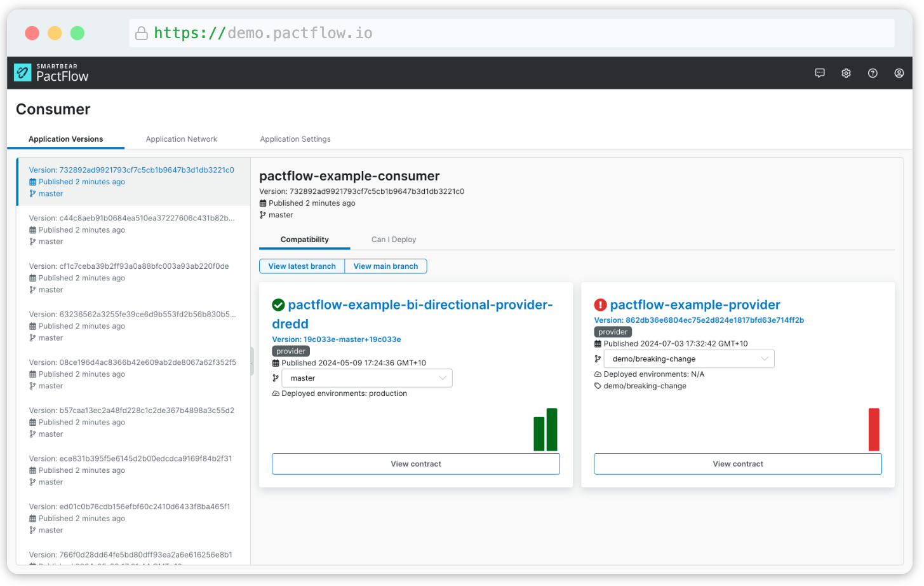Image resolution: width=924 pixels, height=586 pixels.
Task: Click provider badge on dredd card
Action: pos(291,351)
